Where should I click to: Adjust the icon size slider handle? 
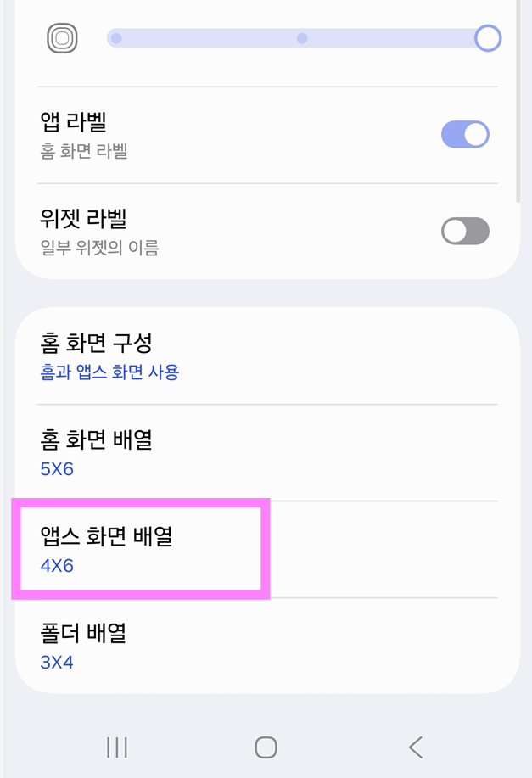coord(488,37)
